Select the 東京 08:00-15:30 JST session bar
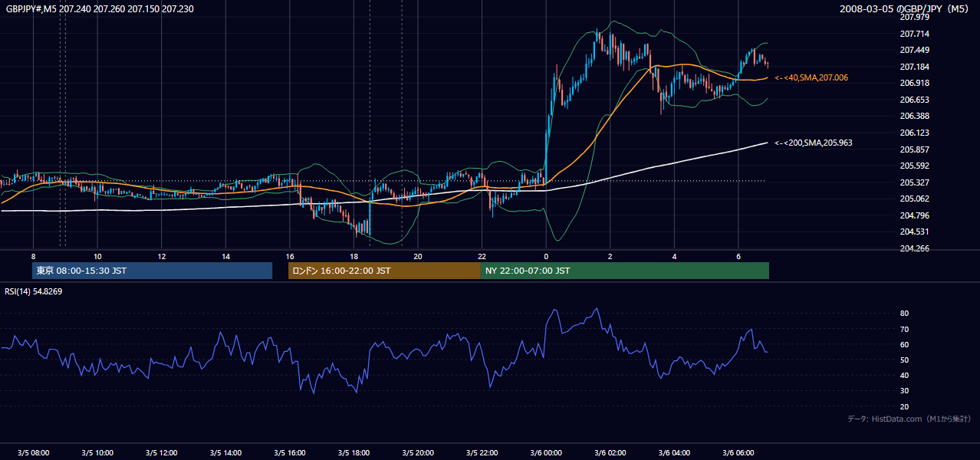Viewport: 980px width, 460px height. (152, 271)
